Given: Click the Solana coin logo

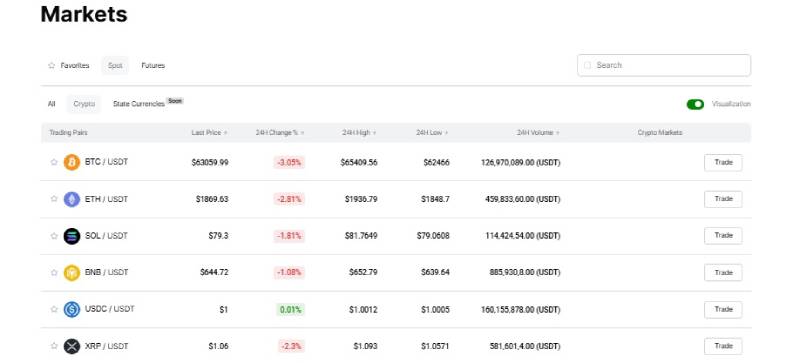Looking at the screenshot, I should point(72,236).
